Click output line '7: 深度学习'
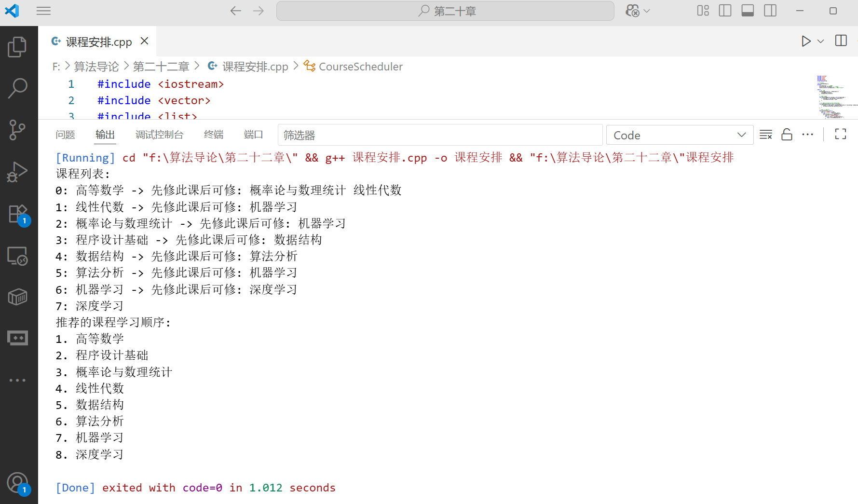858x504 pixels. tap(89, 306)
